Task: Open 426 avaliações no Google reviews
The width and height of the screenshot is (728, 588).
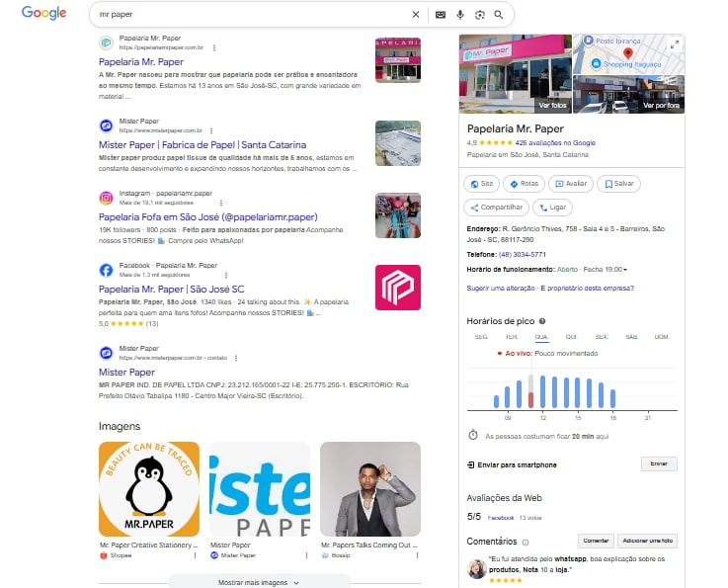Action: (x=555, y=143)
